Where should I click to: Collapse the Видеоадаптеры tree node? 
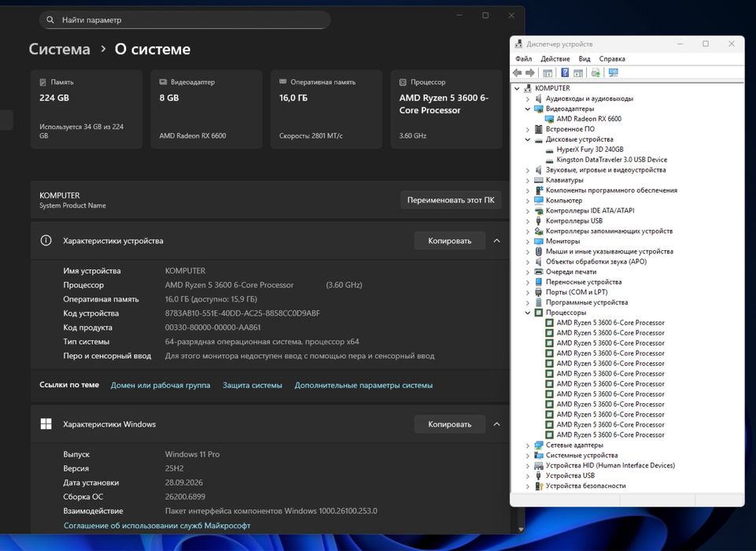(528, 109)
